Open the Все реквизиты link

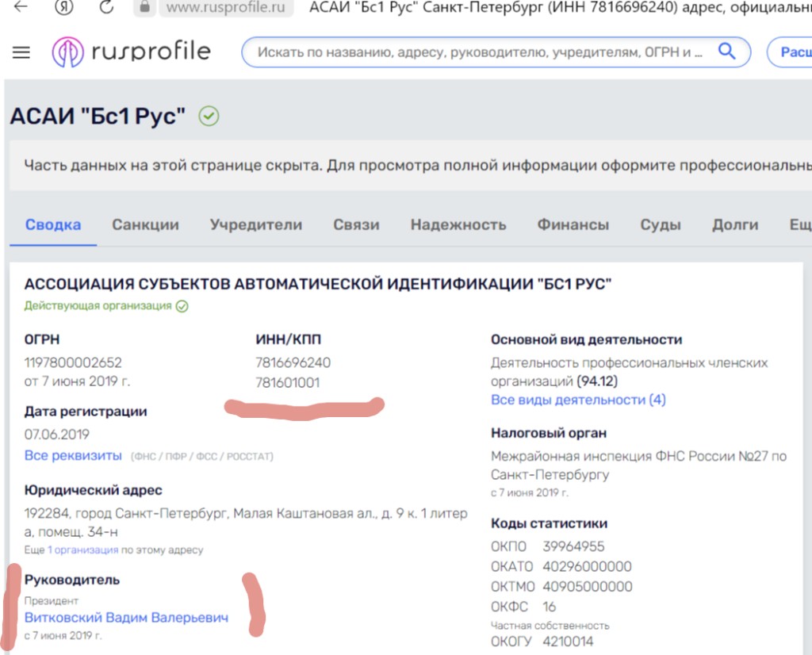[x=73, y=456]
